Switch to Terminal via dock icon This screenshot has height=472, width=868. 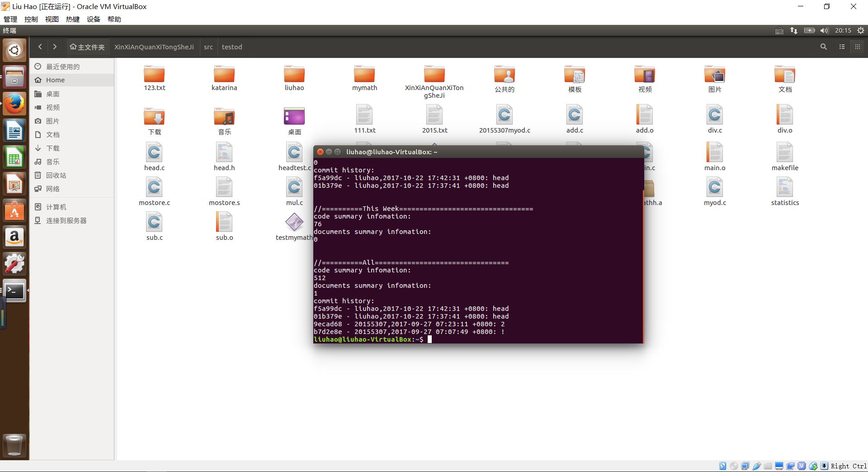click(x=14, y=291)
